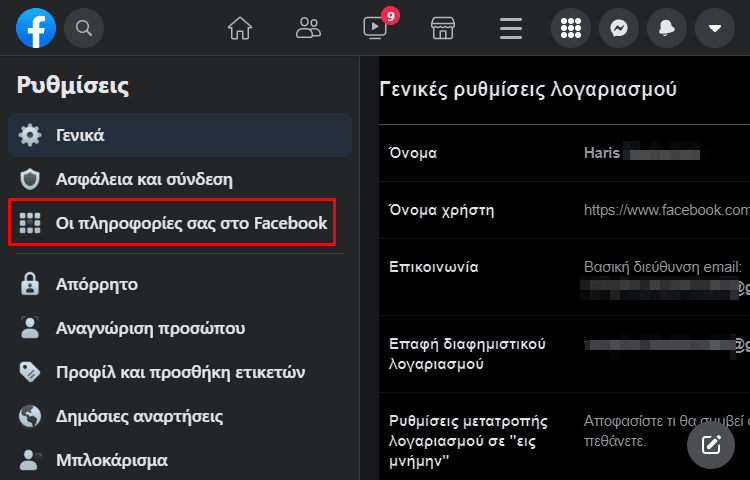This screenshot has height=480, width=750.
Task: Open the Marketplace storefront icon
Action: click(443, 28)
